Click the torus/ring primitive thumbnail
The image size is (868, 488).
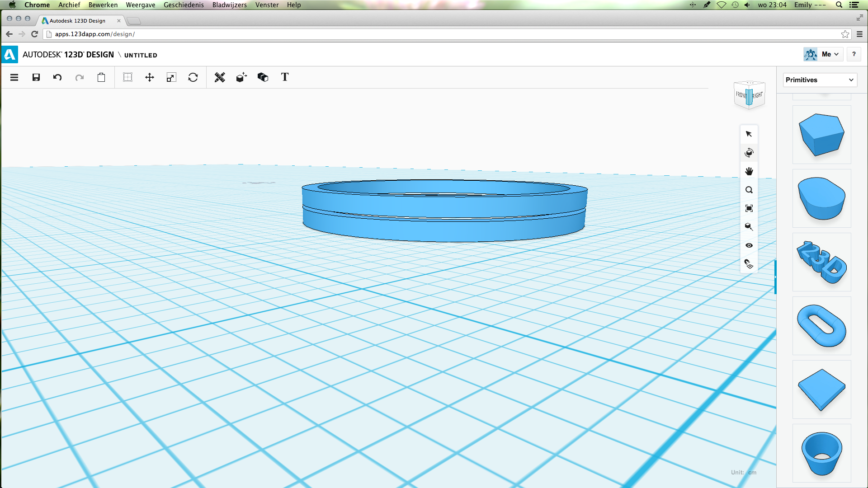821,326
